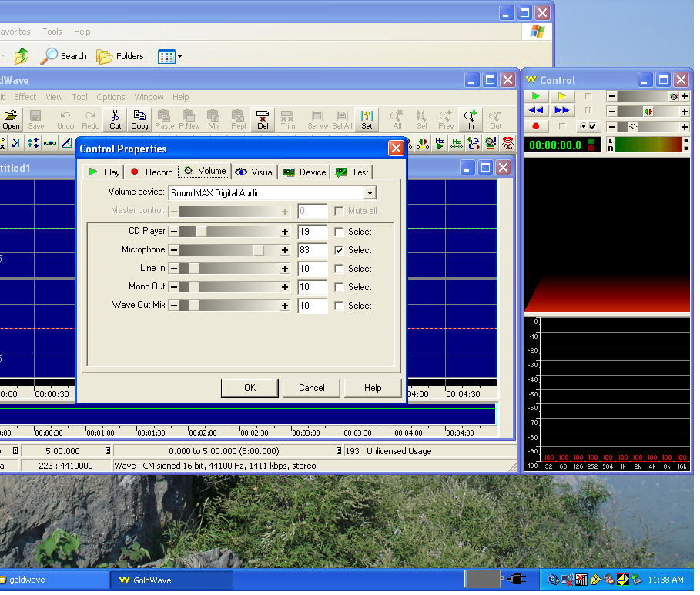This screenshot has height=595, width=700.
Task: Open the explorer Search tool
Action: [64, 56]
